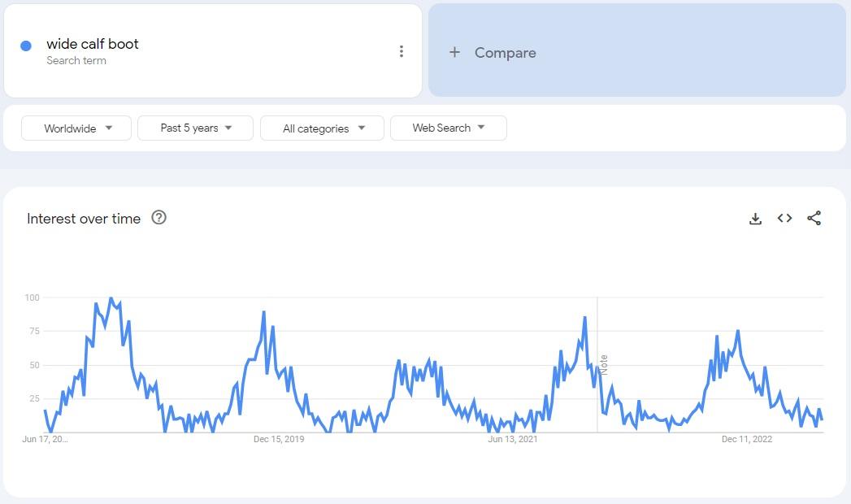Edit the 'wide calf boot' search term
851x504 pixels.
click(x=93, y=44)
